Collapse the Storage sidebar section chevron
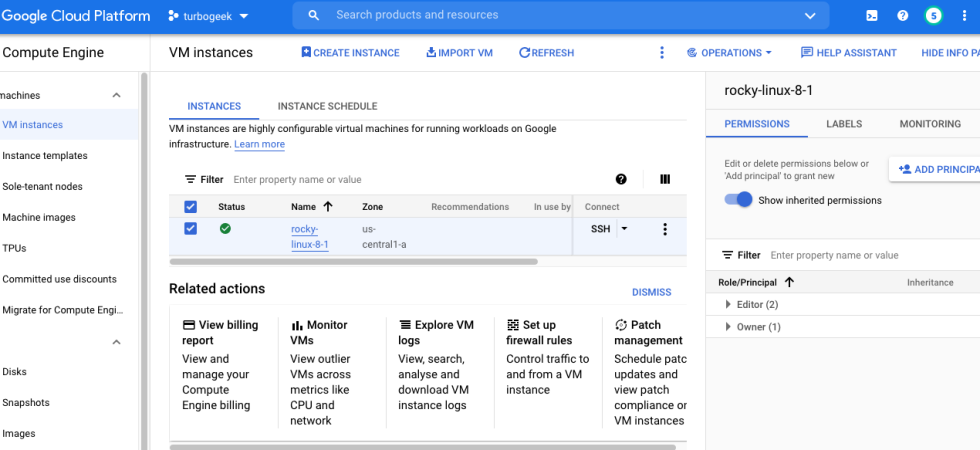980x450 pixels. click(116, 342)
